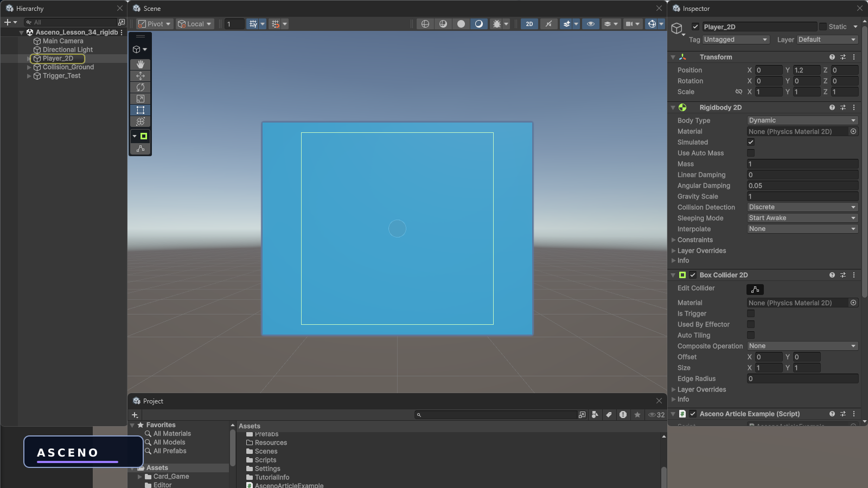Open the Layer dropdown
Viewport: 868px width, 488px height.
(x=827, y=40)
